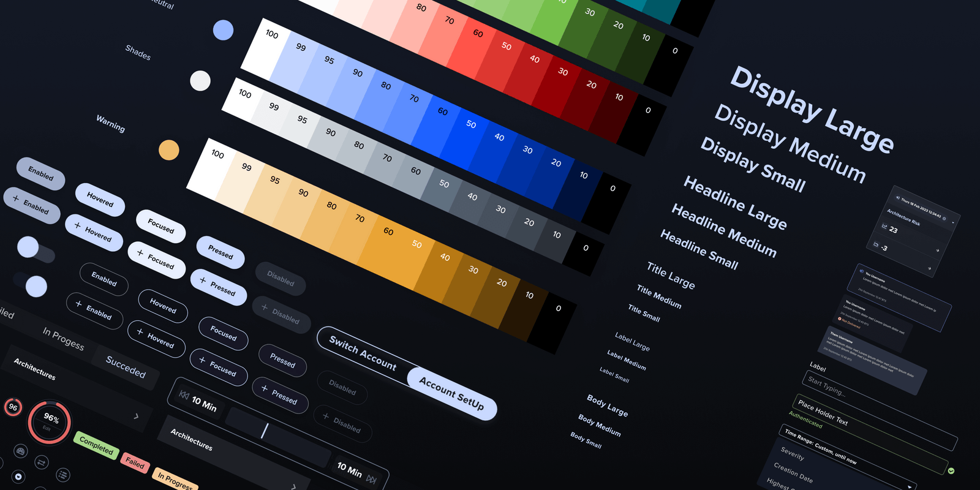980x490 pixels.
Task: Switch to the In Progess tab
Action: coord(63,338)
